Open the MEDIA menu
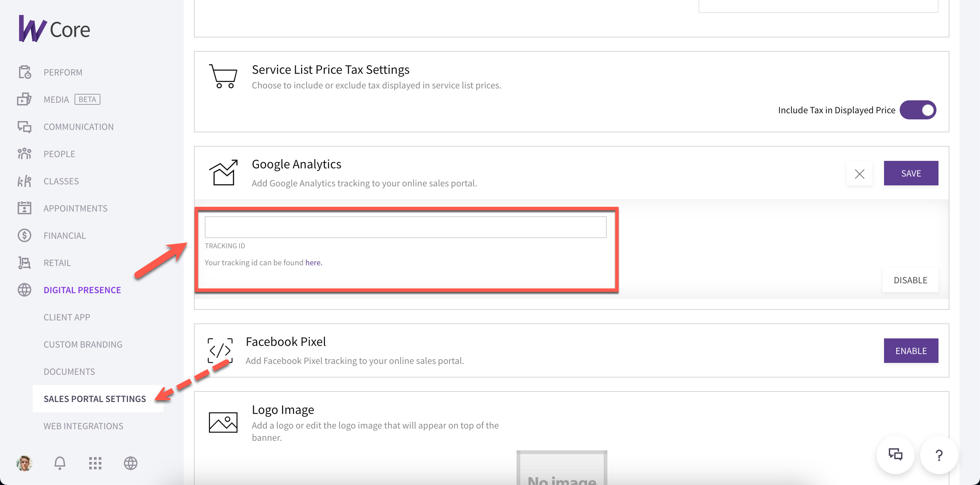980x485 pixels. pyautogui.click(x=56, y=99)
